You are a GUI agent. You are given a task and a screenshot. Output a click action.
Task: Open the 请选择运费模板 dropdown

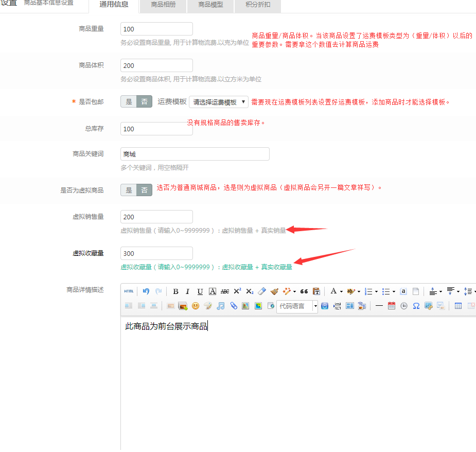tap(219, 102)
